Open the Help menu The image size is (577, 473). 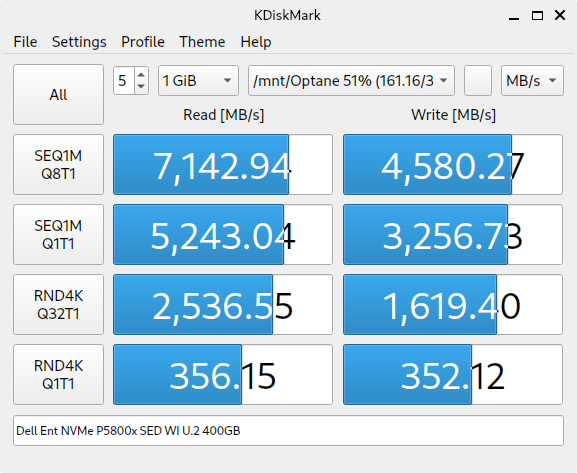tap(256, 42)
